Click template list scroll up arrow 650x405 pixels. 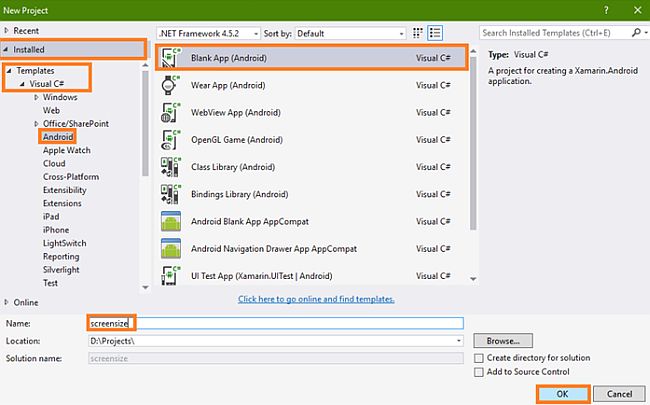tap(473, 51)
